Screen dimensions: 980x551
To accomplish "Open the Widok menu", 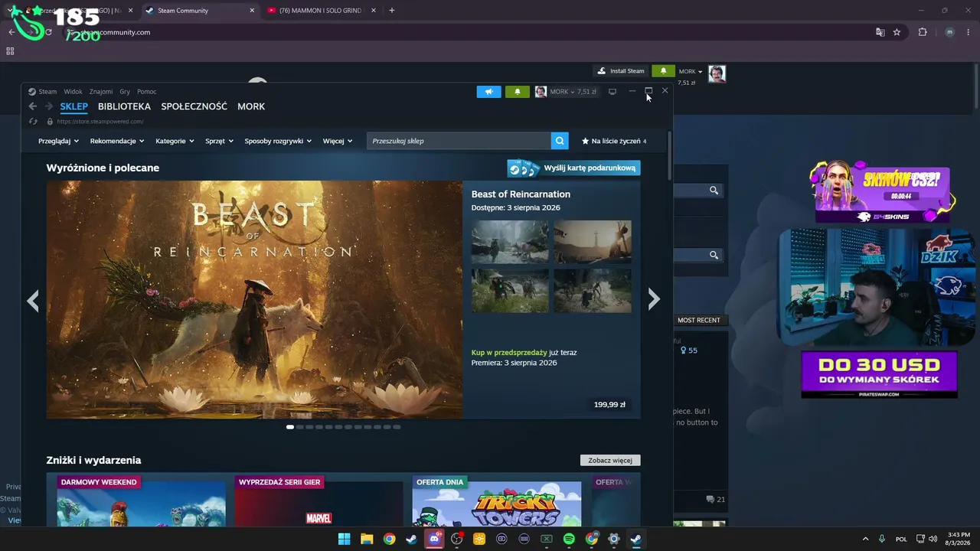I will (73, 92).
